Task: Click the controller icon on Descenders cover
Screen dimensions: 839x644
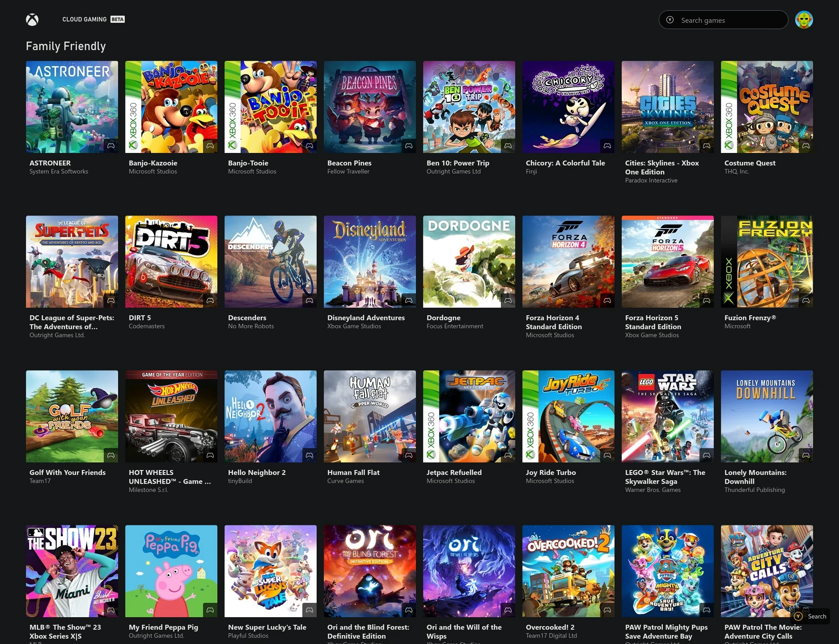Action: tap(309, 301)
